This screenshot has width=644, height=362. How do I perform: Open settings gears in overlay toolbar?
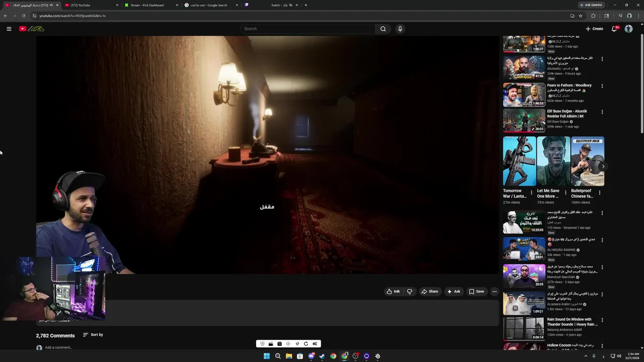(x=315, y=344)
